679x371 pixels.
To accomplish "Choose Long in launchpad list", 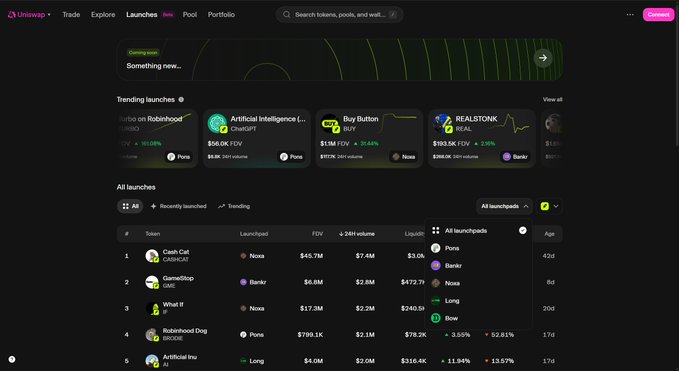I will coord(478,300).
